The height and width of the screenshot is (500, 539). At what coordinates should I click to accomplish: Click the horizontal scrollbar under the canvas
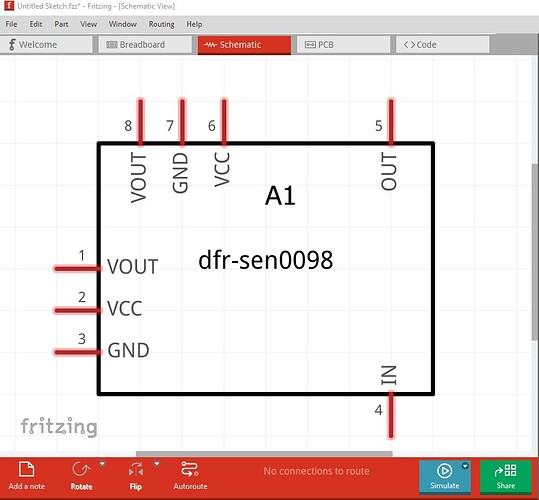[x=264, y=454]
